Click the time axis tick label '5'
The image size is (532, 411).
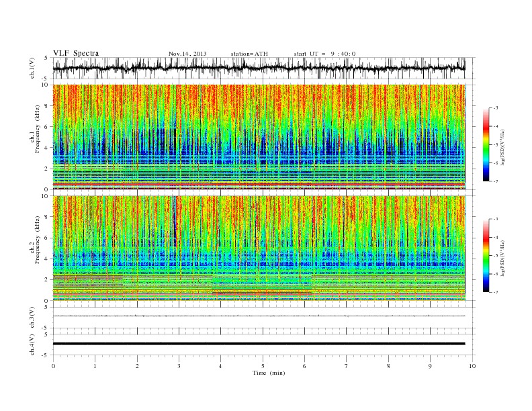263,366
